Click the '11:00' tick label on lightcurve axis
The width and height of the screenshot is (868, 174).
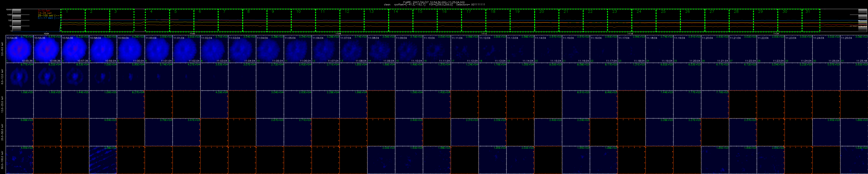pyautogui.click(x=192, y=33)
